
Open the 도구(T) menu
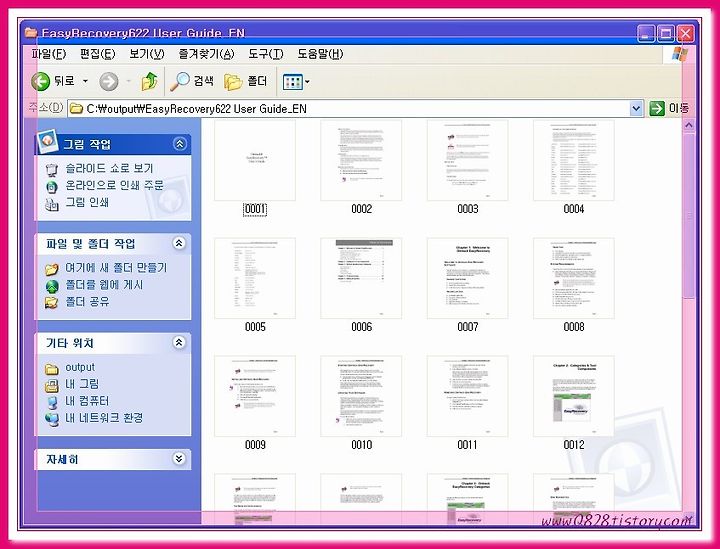pyautogui.click(x=266, y=54)
